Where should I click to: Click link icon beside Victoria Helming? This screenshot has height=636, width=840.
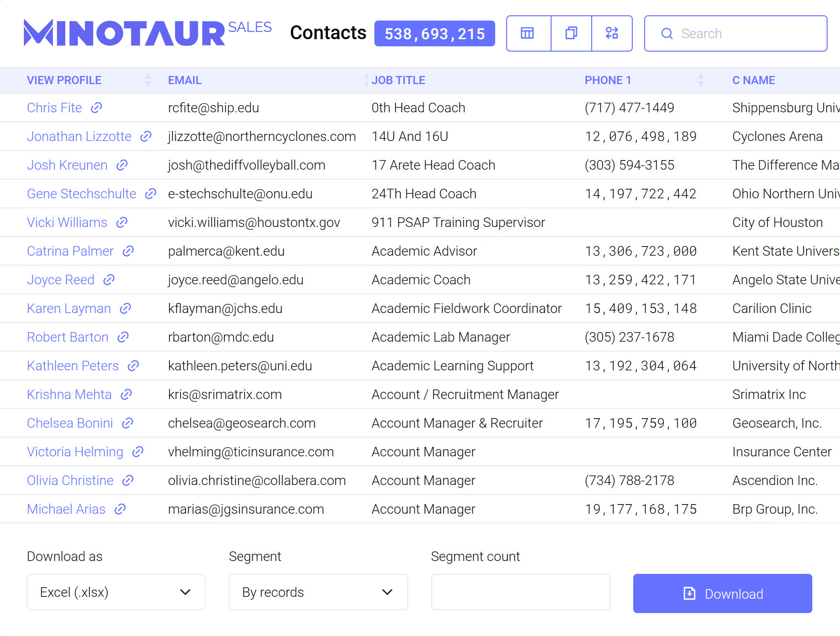(x=138, y=452)
